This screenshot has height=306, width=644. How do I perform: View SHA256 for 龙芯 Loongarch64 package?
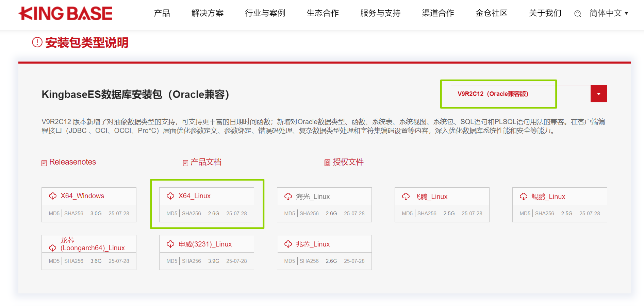(x=74, y=261)
